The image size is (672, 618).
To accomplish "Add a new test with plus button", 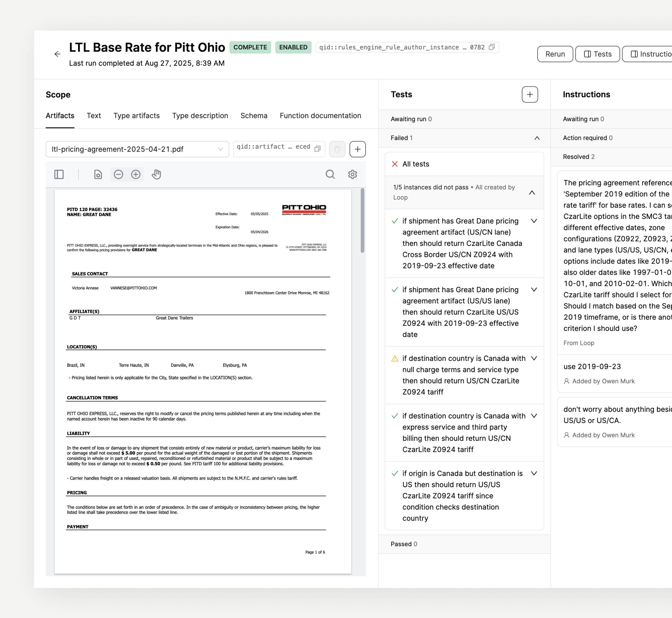I will (529, 94).
